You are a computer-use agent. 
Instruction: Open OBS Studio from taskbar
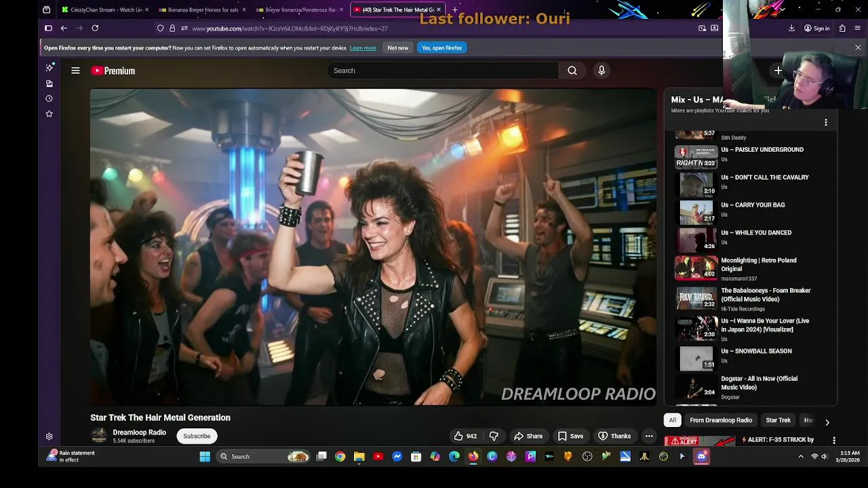point(587,457)
